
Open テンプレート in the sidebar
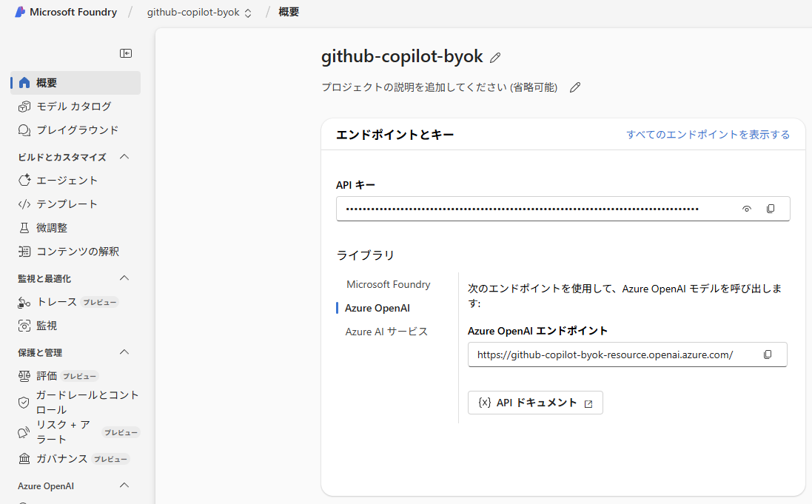75,204
